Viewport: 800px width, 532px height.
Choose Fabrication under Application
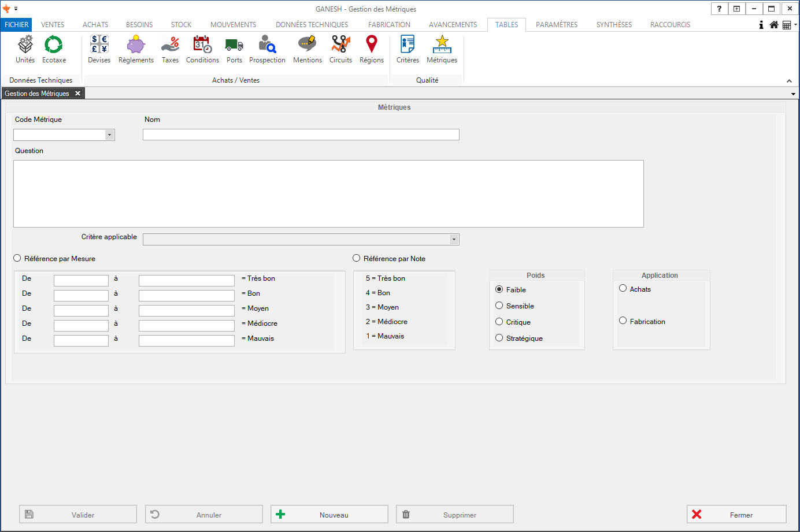[623, 321]
